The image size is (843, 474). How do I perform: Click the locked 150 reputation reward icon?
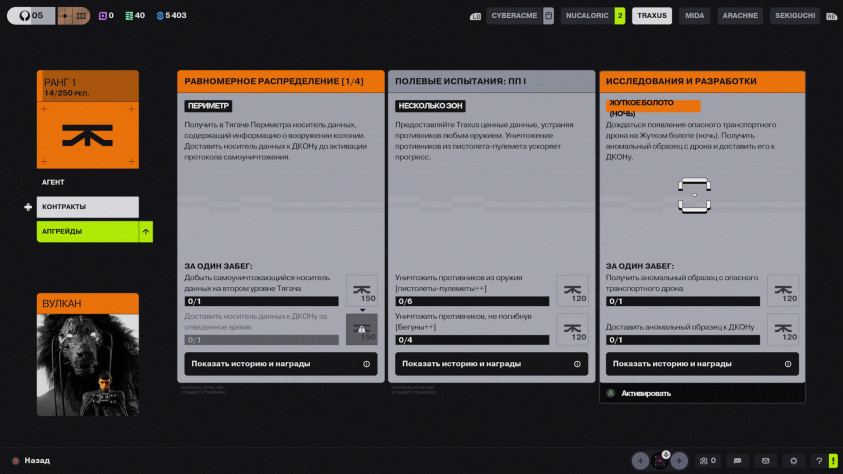tap(362, 329)
